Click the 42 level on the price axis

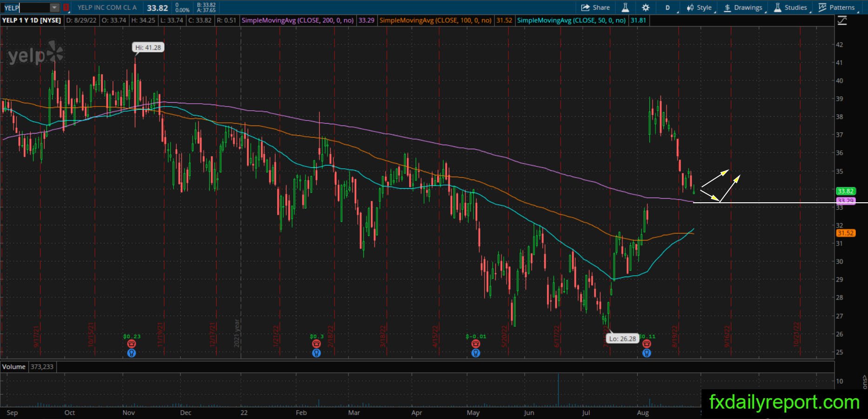[840, 45]
